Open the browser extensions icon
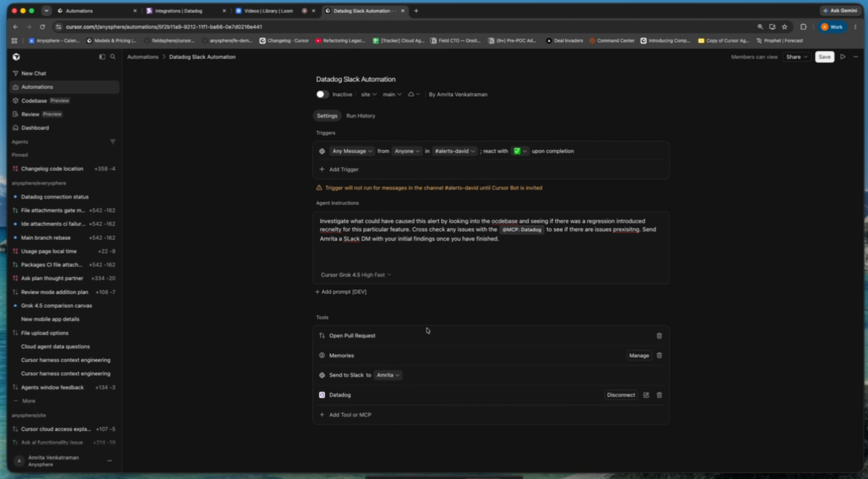The width and height of the screenshot is (868, 479). (x=803, y=27)
